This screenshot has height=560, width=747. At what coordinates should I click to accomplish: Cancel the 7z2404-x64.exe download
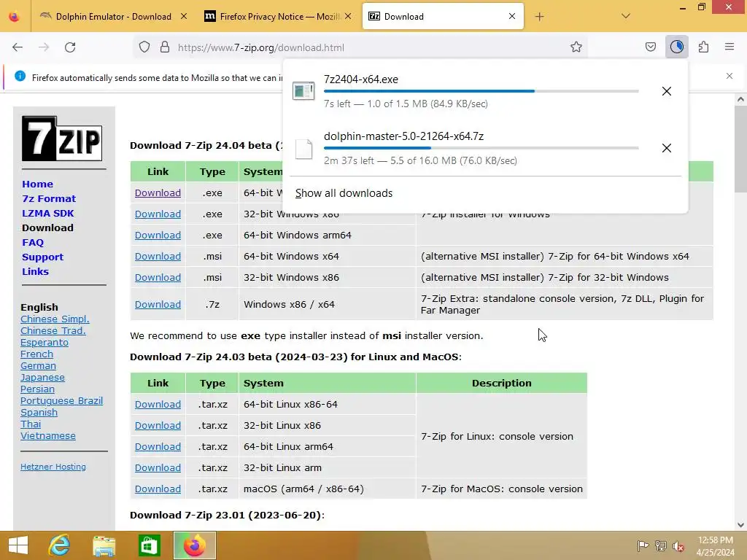[x=667, y=91]
